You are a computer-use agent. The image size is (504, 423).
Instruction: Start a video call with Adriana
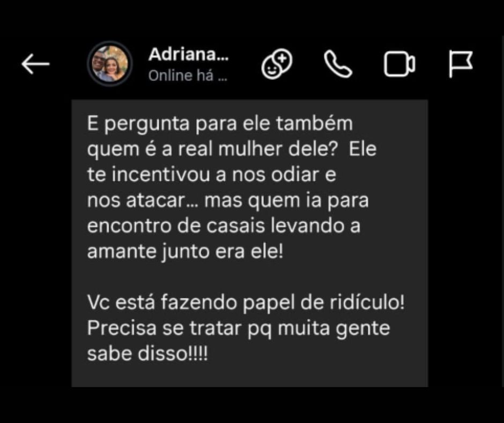point(399,64)
